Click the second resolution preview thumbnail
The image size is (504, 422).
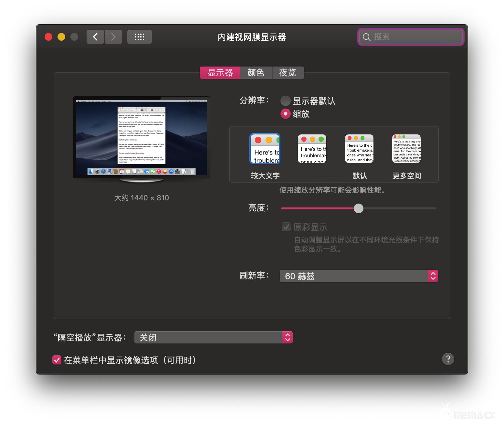pyautogui.click(x=312, y=149)
